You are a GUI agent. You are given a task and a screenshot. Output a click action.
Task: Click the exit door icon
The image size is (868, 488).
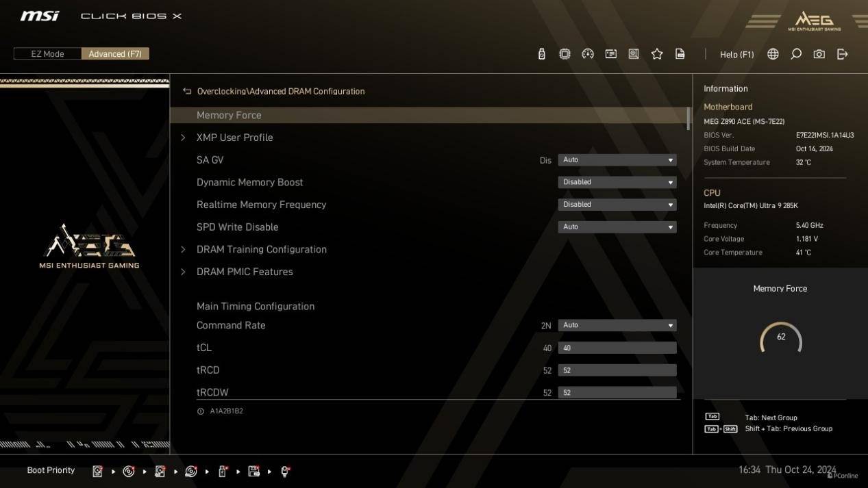(x=843, y=54)
